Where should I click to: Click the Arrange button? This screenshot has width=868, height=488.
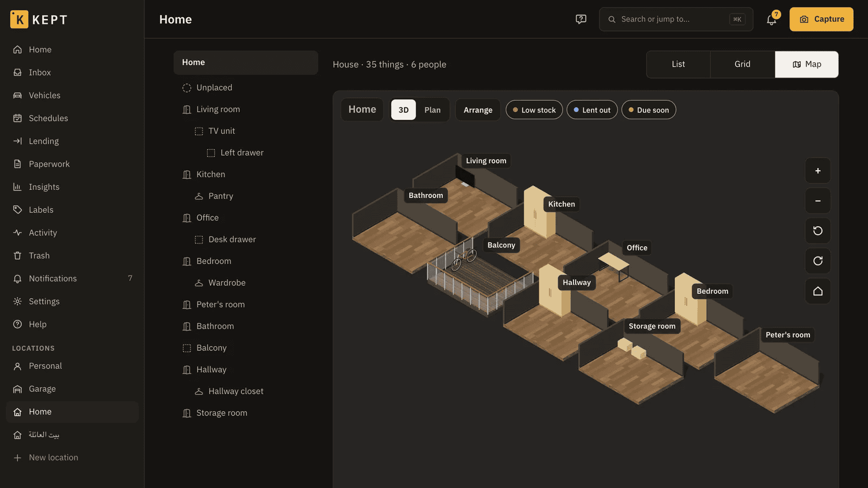[478, 110]
